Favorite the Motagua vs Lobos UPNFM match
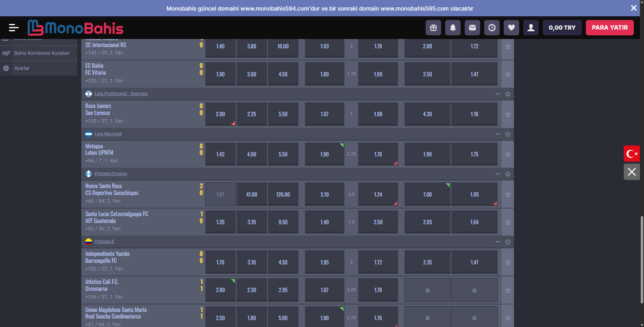The width and height of the screenshot is (644, 327). pyautogui.click(x=508, y=154)
